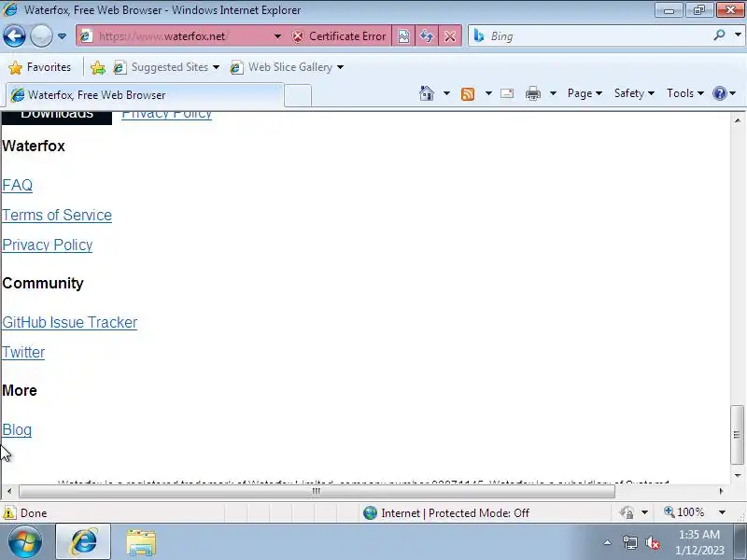Show hidden tray icons arrow
Screen dimensions: 747x560
pos(608,542)
